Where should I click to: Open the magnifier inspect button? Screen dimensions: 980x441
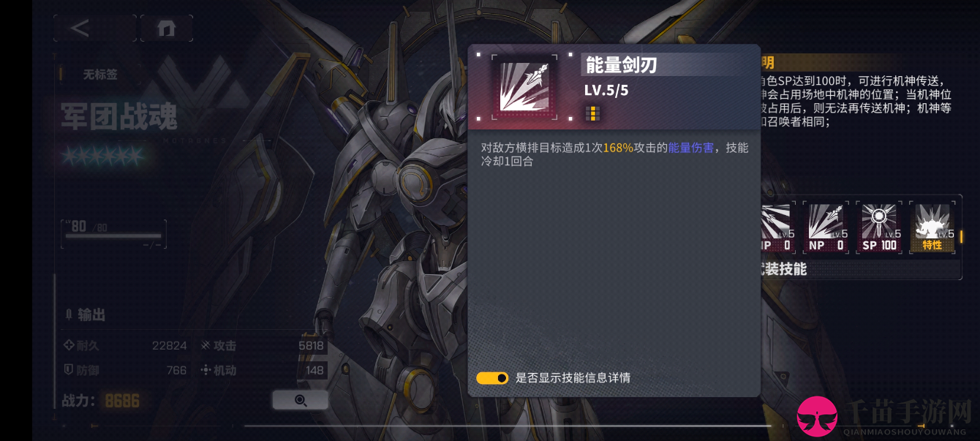(300, 400)
